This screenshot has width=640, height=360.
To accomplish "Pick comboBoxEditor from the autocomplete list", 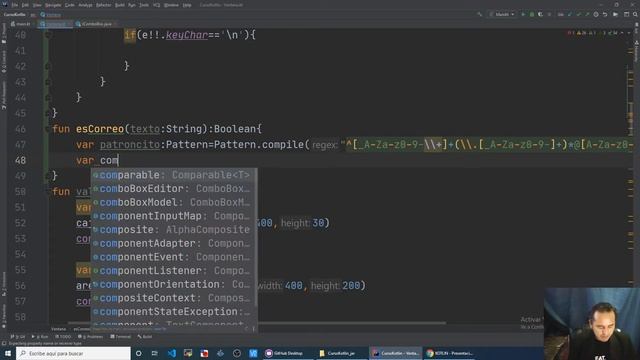I will (x=173, y=189).
